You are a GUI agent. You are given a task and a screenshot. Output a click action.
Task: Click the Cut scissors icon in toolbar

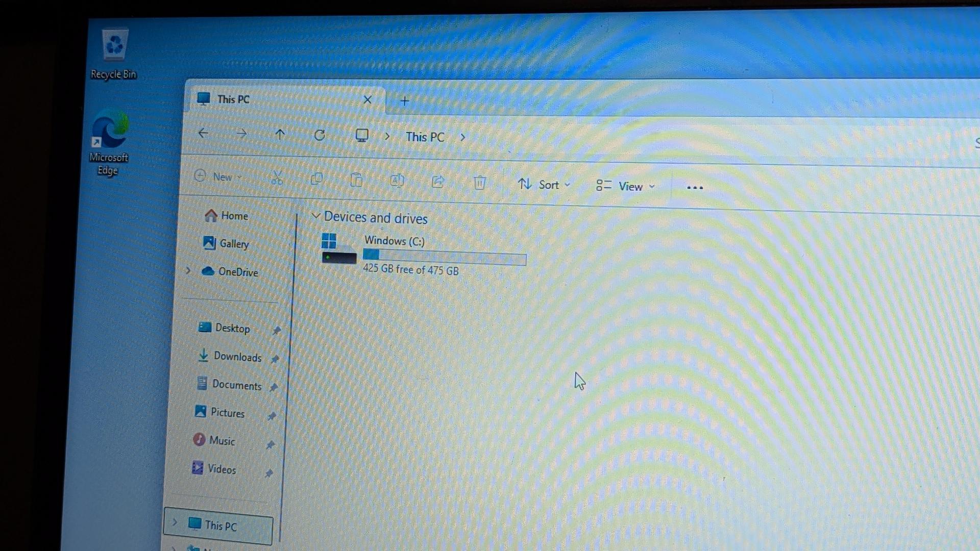click(277, 178)
